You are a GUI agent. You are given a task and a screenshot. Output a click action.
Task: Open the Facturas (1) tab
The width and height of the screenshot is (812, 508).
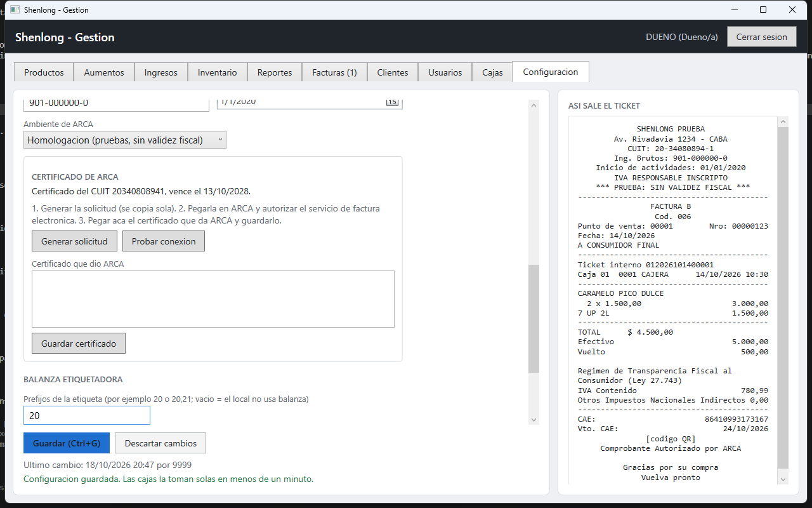click(334, 72)
